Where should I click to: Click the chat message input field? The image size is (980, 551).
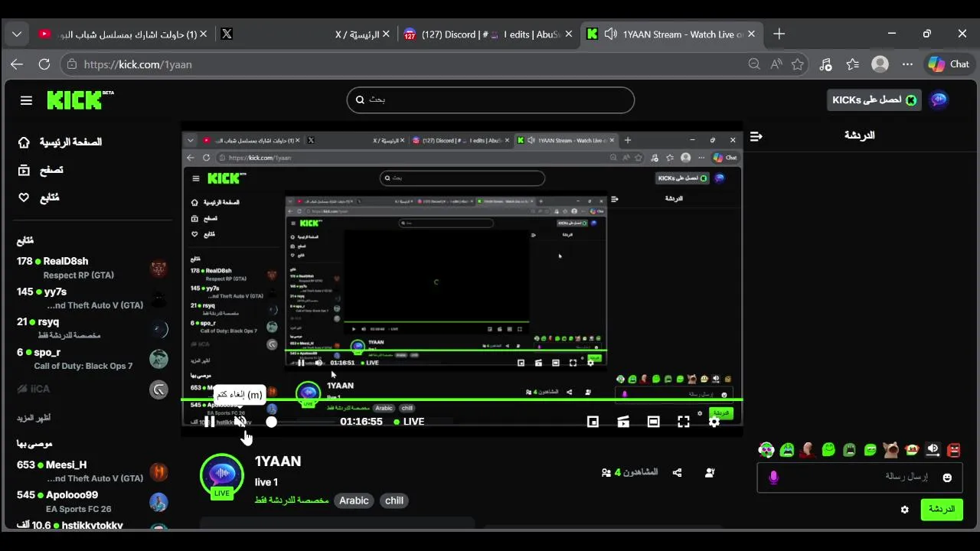pyautogui.click(x=860, y=477)
